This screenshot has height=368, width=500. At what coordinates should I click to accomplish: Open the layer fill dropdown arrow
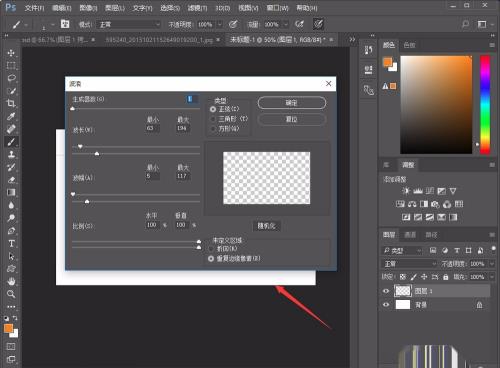pyautogui.click(x=492, y=277)
